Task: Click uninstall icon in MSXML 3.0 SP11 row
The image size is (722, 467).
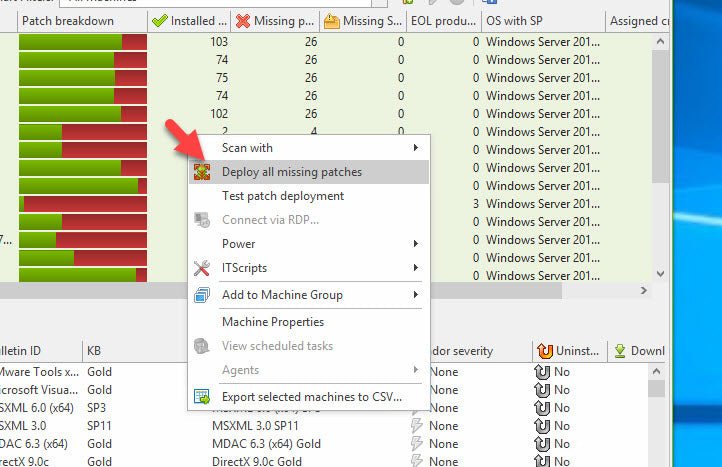Action: [x=542, y=426]
